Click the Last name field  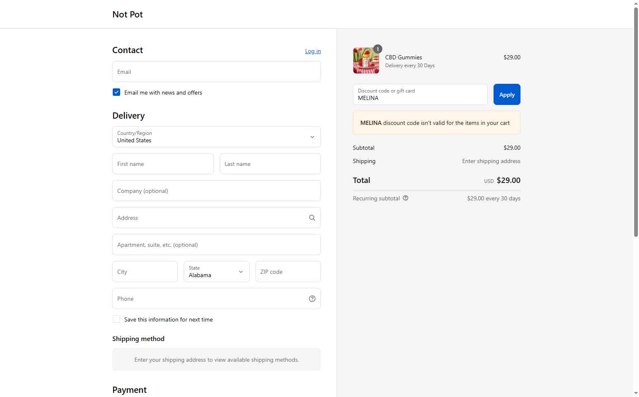[270, 164]
